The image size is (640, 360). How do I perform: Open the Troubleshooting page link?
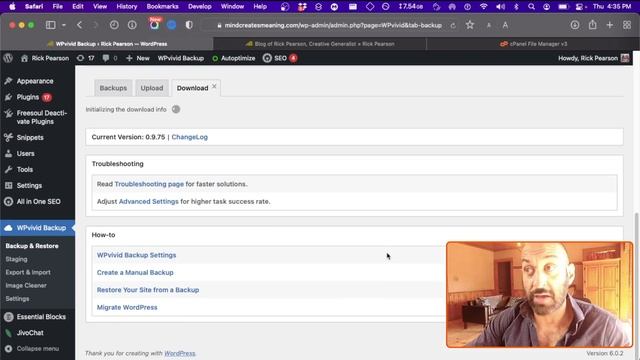(149, 184)
